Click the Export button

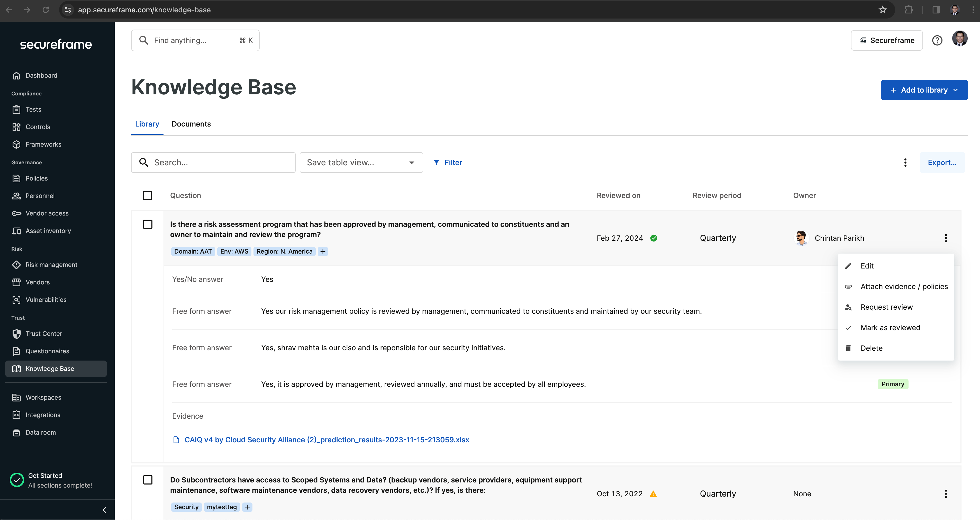(x=942, y=163)
